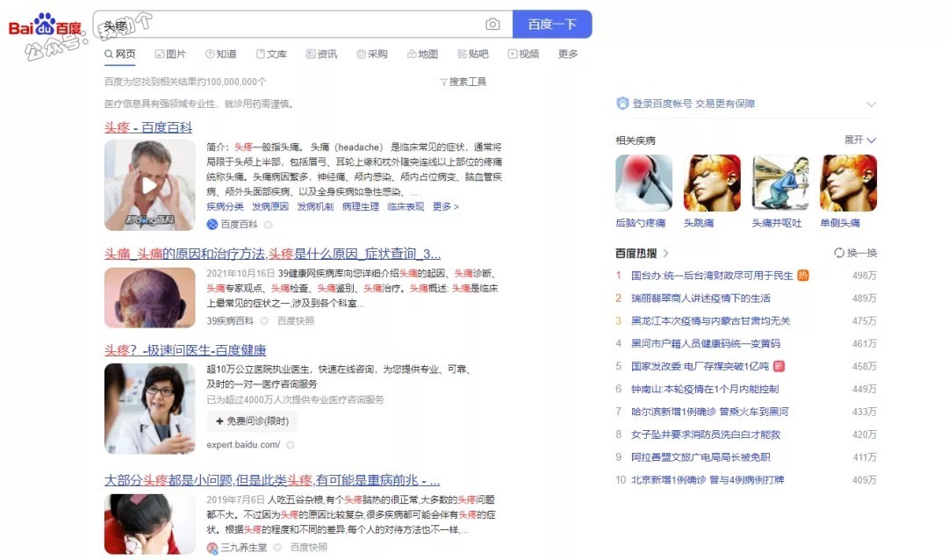This screenshot has height=560, width=948.
Task: Open the 视频 tab
Action: (x=523, y=54)
